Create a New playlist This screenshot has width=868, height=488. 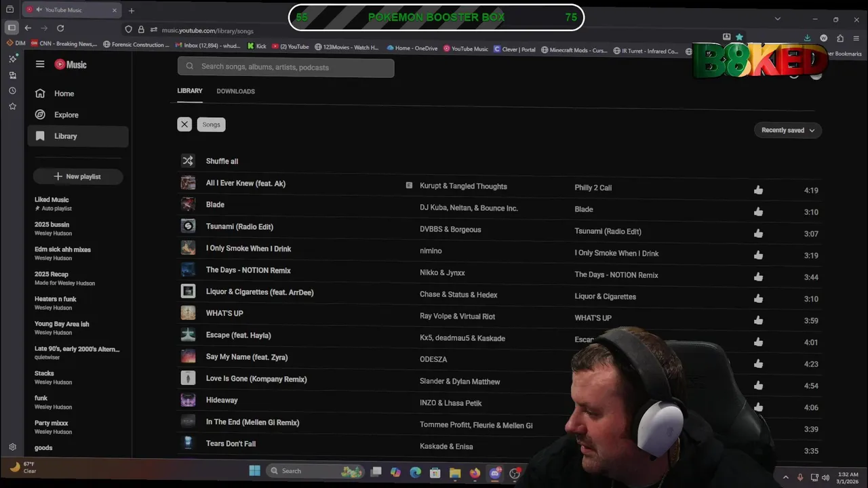pyautogui.click(x=78, y=176)
